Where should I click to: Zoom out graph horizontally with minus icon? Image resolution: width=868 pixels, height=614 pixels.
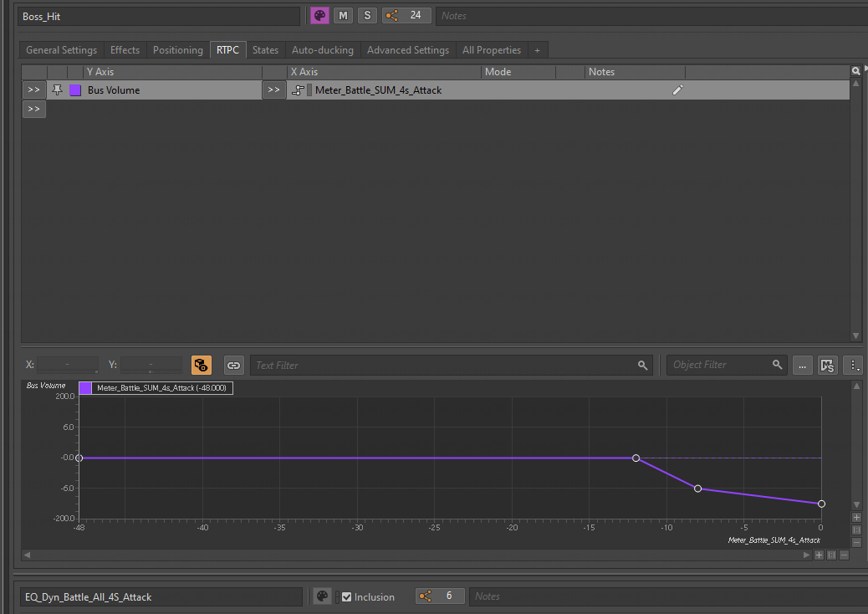(845, 555)
